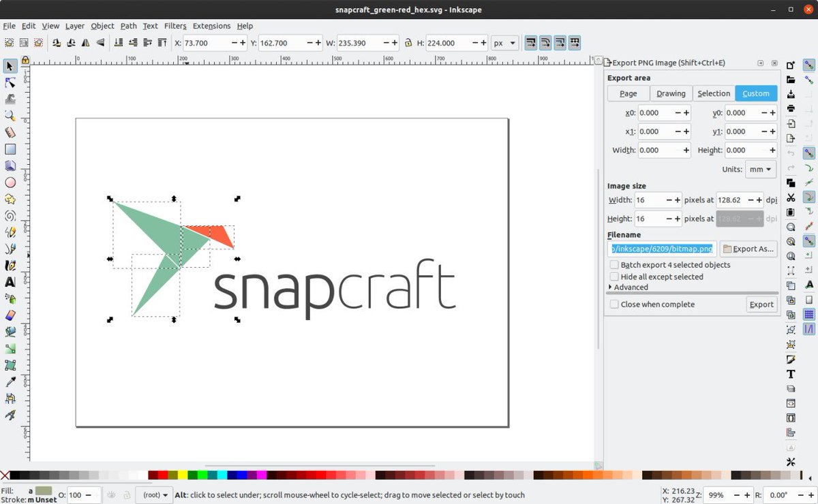This screenshot has width=818, height=504.
Task: Pick the Spiral tool
Action: pyautogui.click(x=10, y=215)
